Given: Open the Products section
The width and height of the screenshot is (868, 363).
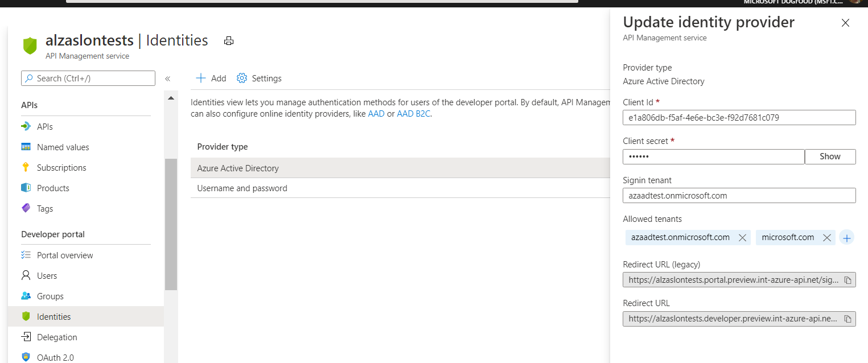Looking at the screenshot, I should pos(52,188).
